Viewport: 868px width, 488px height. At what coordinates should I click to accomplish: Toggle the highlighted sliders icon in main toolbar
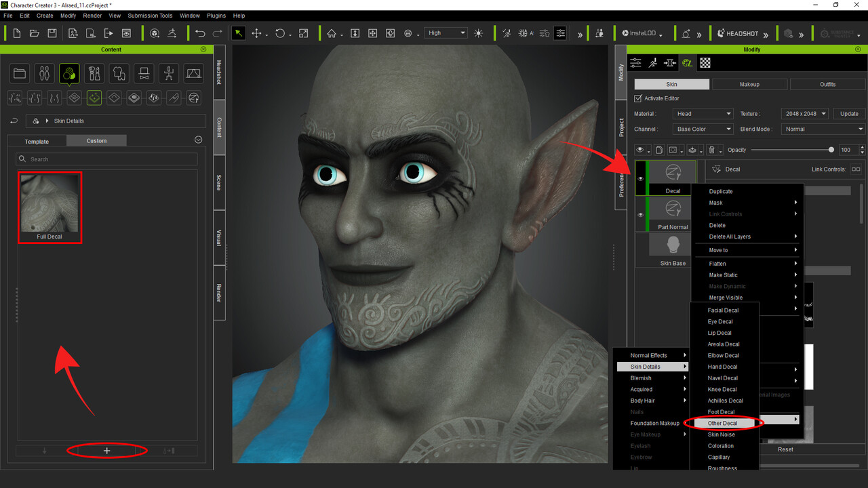(x=560, y=33)
